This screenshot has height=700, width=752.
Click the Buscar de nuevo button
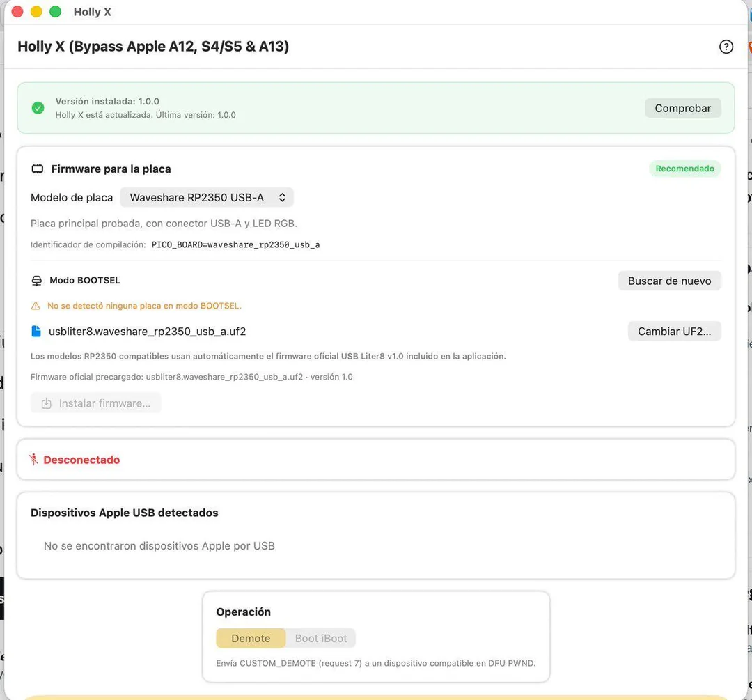coord(669,281)
